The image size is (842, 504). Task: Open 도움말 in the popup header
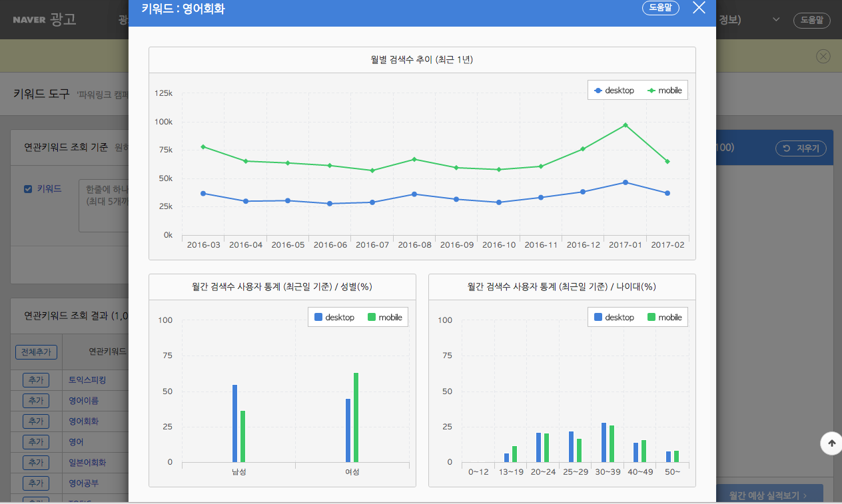click(x=661, y=8)
